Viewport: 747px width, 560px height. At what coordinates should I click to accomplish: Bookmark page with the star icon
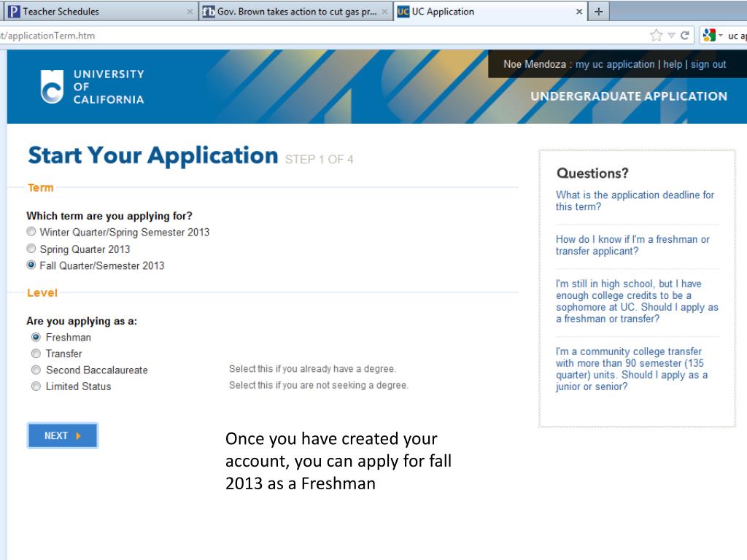656,35
